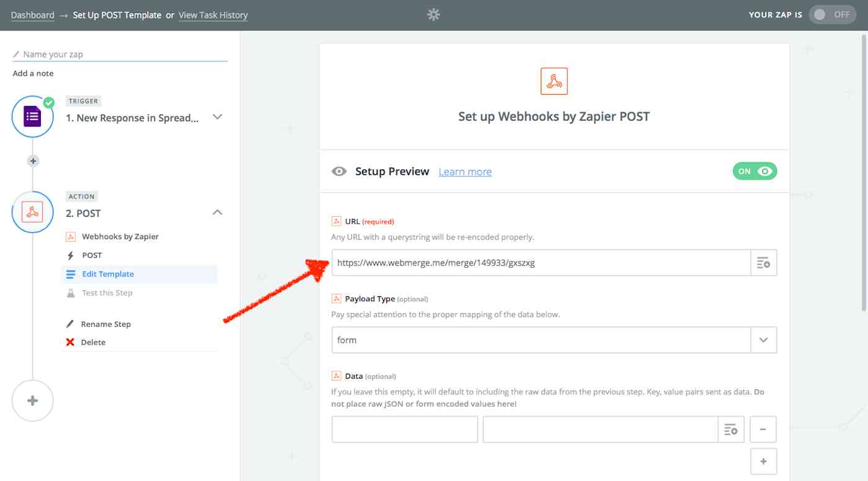Click the lightning bolt POST icon
The width and height of the screenshot is (868, 481).
click(x=70, y=255)
